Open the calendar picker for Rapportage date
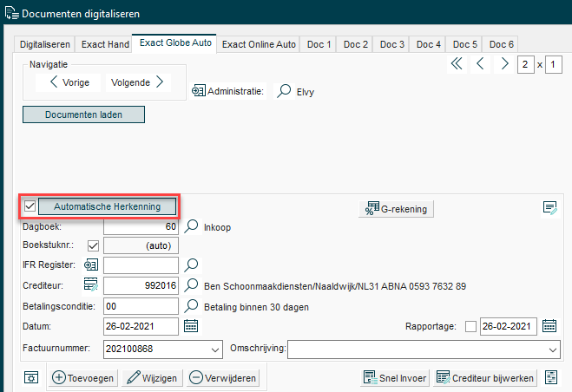This screenshot has width=572, height=392. pyautogui.click(x=549, y=326)
